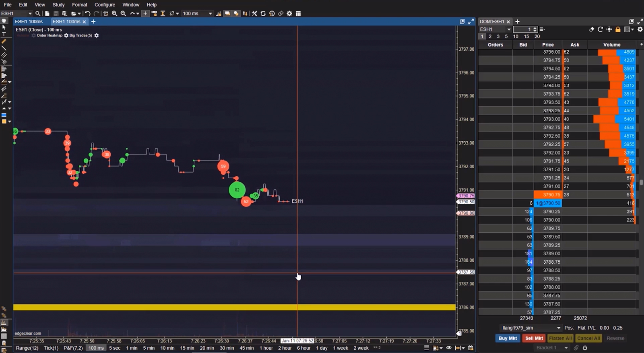Click the calendar icon at bottom right of the chart
Viewport: 644px width, 353px height.
[x=471, y=348]
